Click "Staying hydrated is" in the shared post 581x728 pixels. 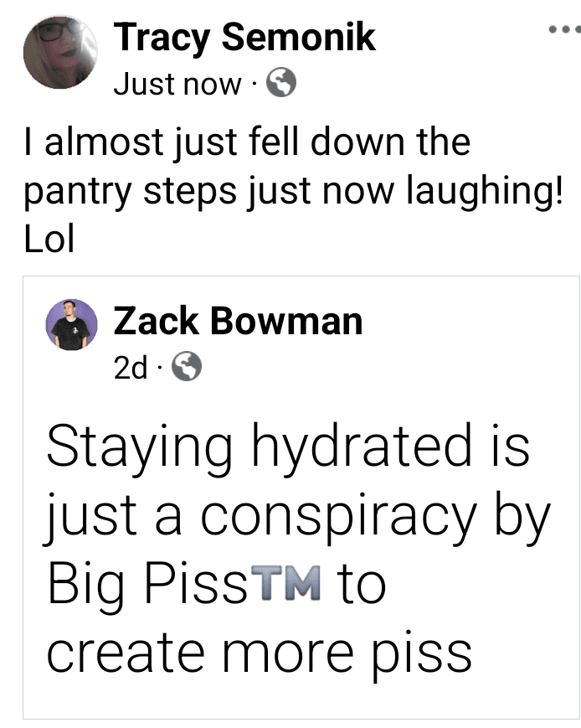(287, 445)
